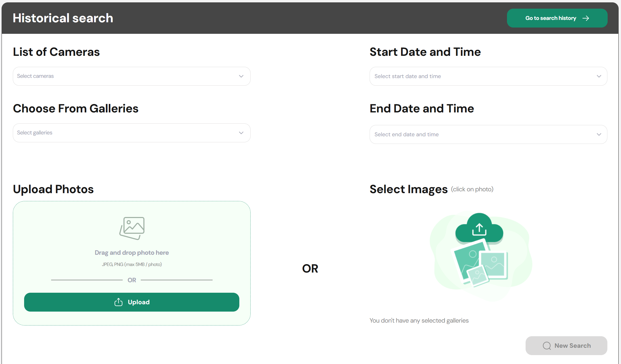Click the Drag and drop photo here text
This screenshot has width=621, height=364.
point(132,253)
